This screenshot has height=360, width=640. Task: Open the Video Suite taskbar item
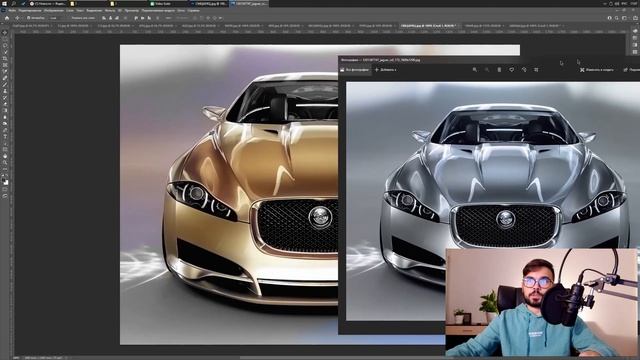[x=160, y=4]
